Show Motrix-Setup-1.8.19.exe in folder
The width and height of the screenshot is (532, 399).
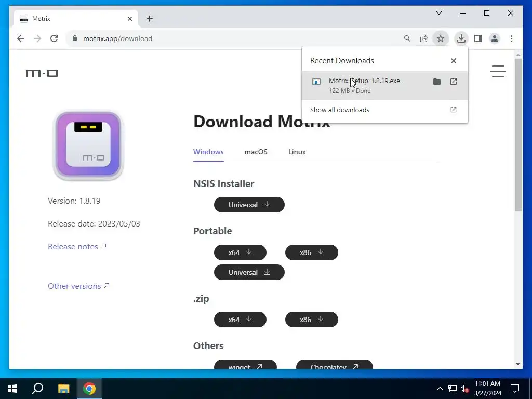tap(437, 82)
